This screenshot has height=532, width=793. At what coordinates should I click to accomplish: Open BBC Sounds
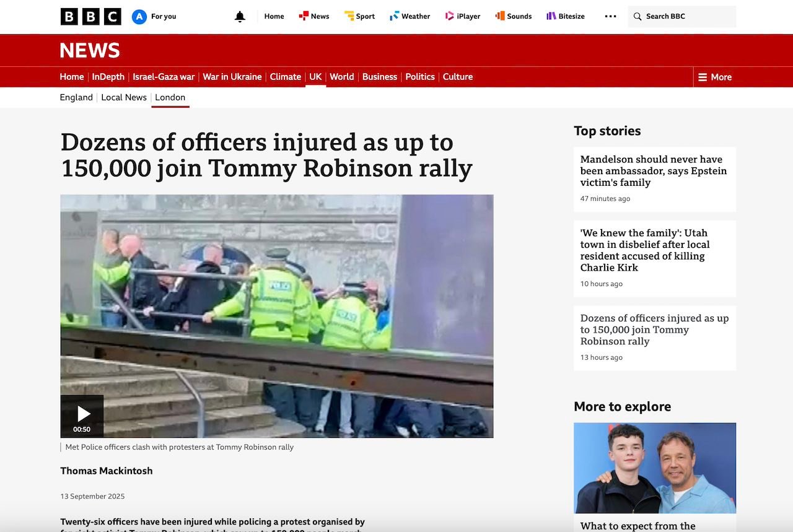[x=514, y=17]
